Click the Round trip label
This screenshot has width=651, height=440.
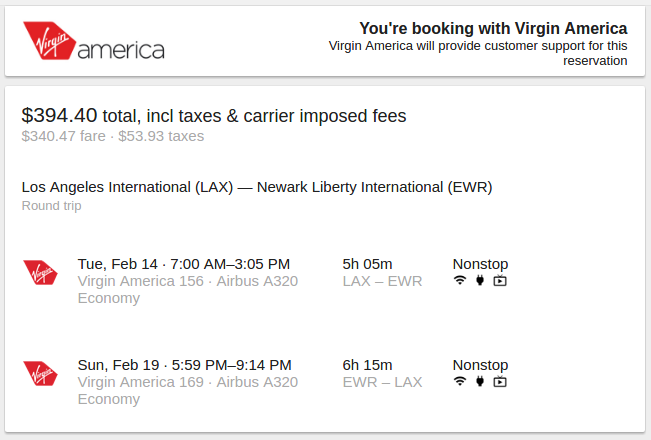click(51, 206)
